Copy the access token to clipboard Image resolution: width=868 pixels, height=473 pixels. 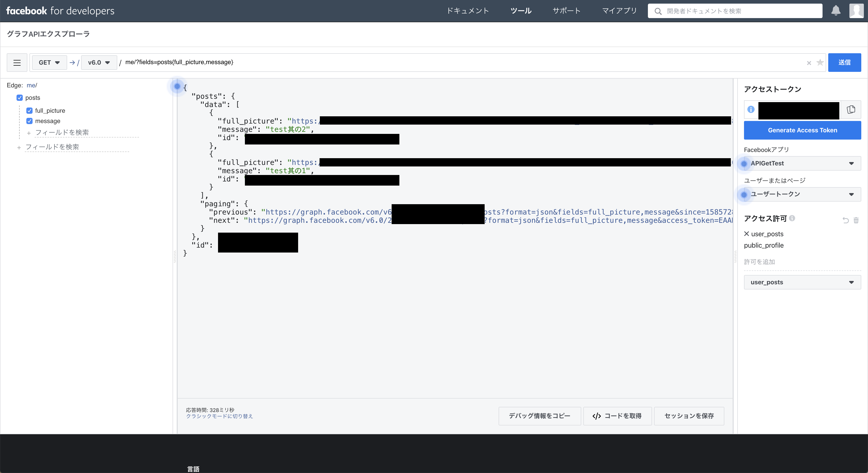[x=851, y=110]
